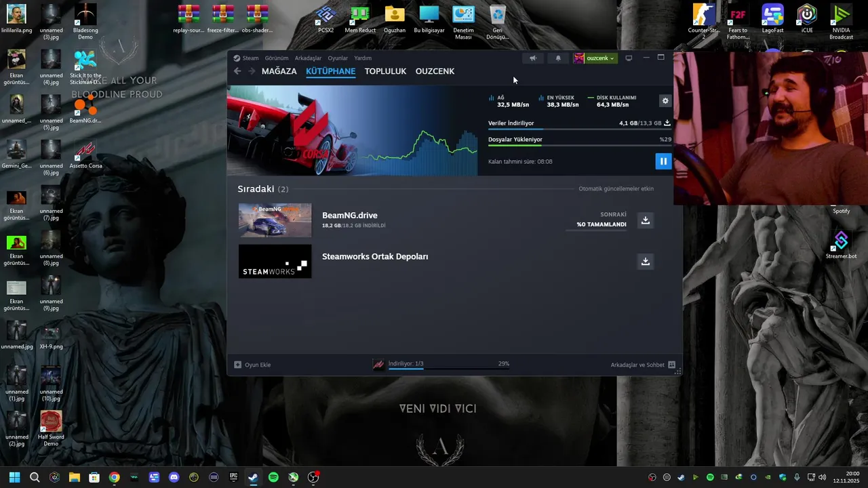Click the Dosyalar Yükleniyor progress bar
This screenshot has height=488, width=868.
pyautogui.click(x=579, y=145)
